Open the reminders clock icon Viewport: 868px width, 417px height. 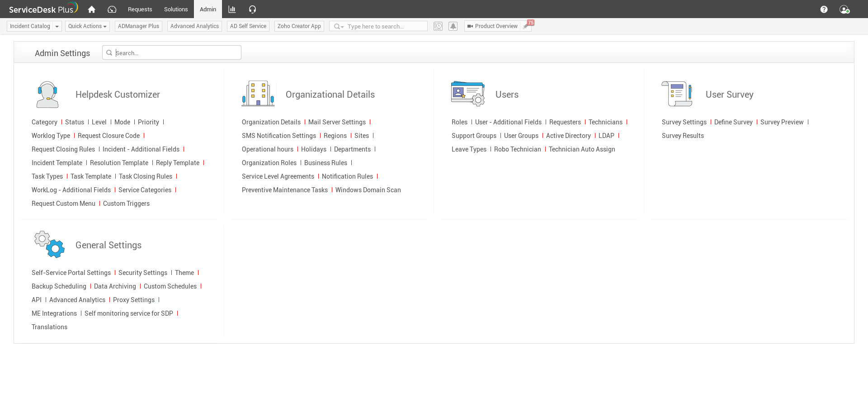(438, 26)
